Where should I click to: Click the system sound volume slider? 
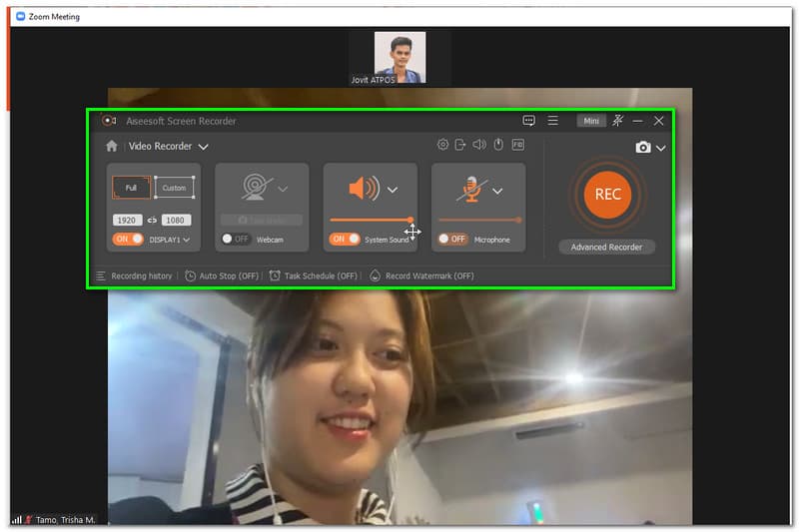370,220
